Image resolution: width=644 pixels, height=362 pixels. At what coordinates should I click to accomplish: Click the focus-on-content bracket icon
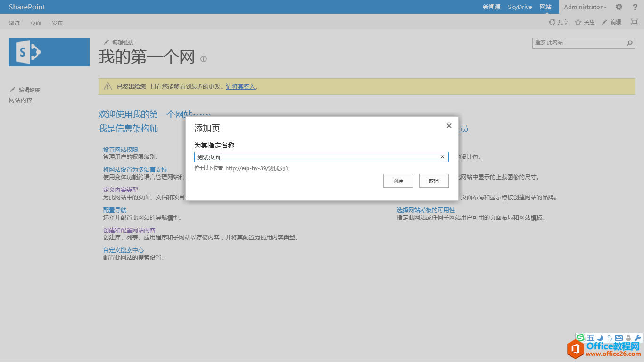coord(634,22)
